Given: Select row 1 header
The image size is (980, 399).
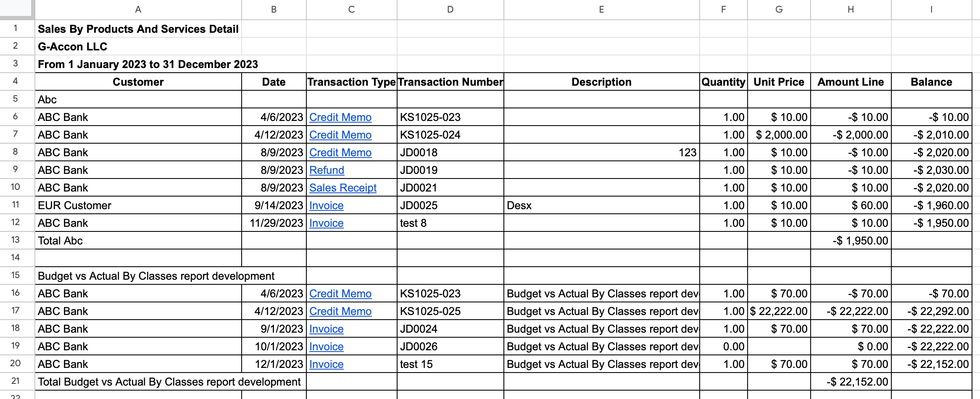Looking at the screenshot, I should pyautogui.click(x=17, y=29).
